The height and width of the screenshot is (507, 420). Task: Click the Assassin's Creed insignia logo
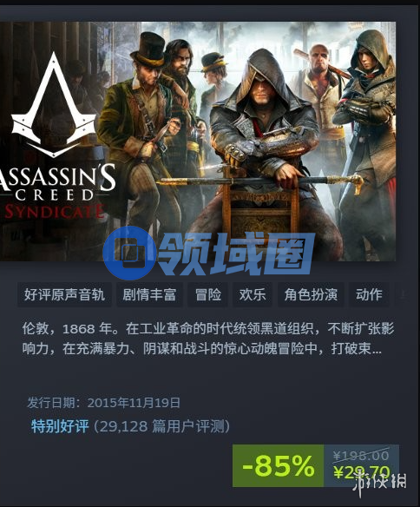[x=54, y=105]
